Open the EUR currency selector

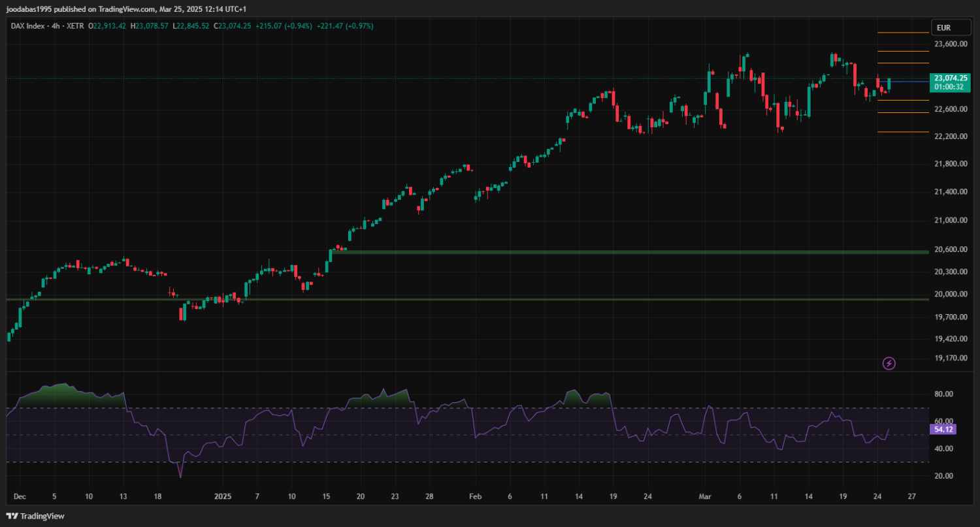click(943, 27)
